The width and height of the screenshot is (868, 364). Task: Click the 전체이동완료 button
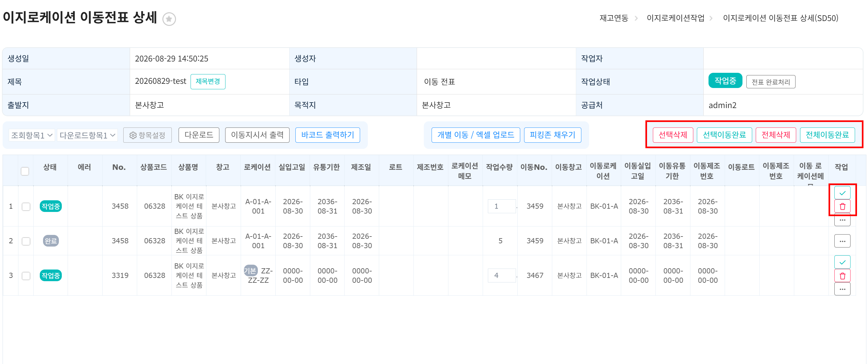(827, 135)
